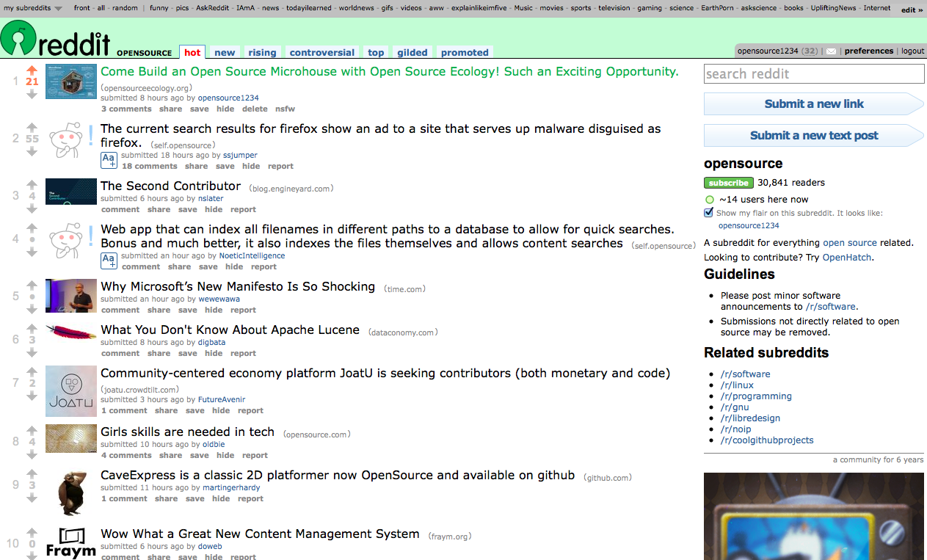
Task: Open the /r/programming related subreddit link
Action: click(756, 396)
